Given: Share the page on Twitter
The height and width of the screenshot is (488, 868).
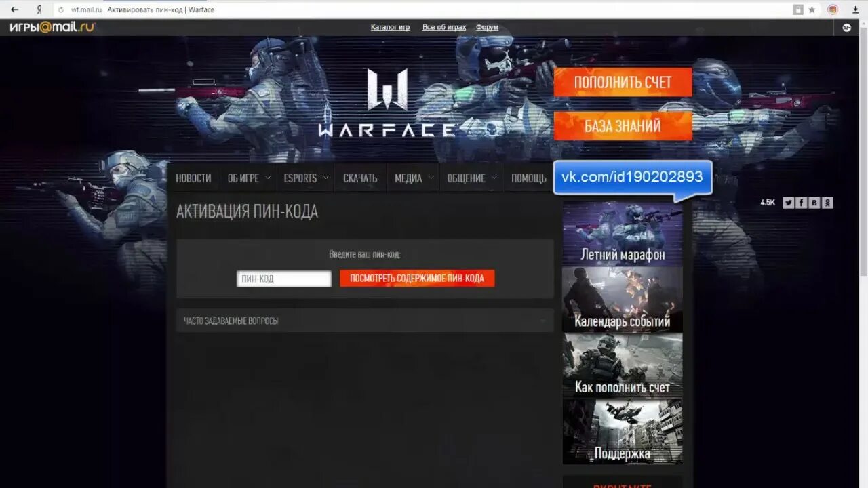Looking at the screenshot, I should click(x=788, y=202).
